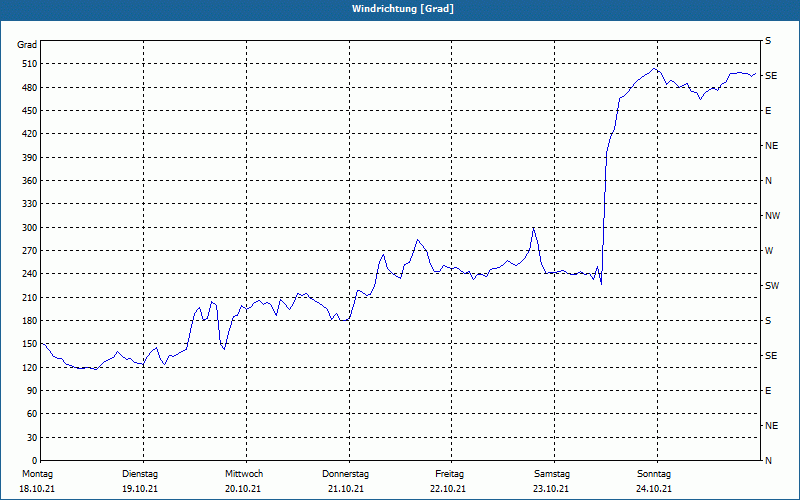Click the 'Windrichtung [Grad]' chart title
Viewport: 800px width, 500px height.
pos(403,9)
